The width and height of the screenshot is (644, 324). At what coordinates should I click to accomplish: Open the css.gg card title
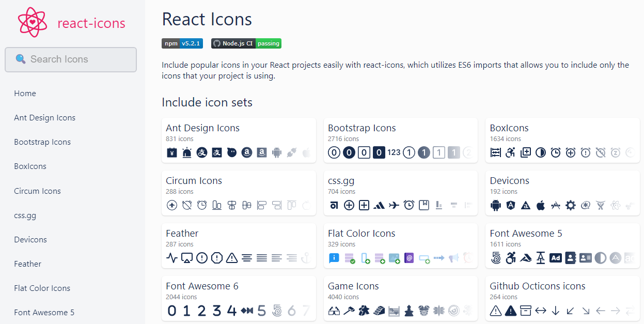point(341,181)
